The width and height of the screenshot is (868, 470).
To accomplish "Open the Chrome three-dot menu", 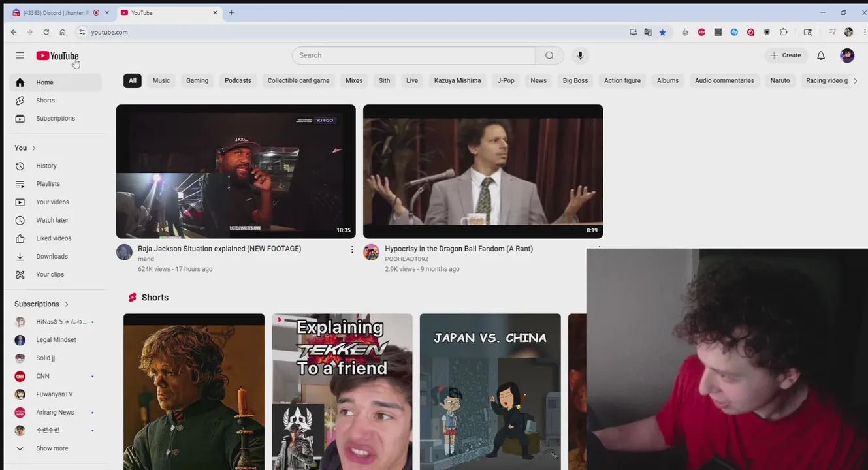I will pos(864,32).
